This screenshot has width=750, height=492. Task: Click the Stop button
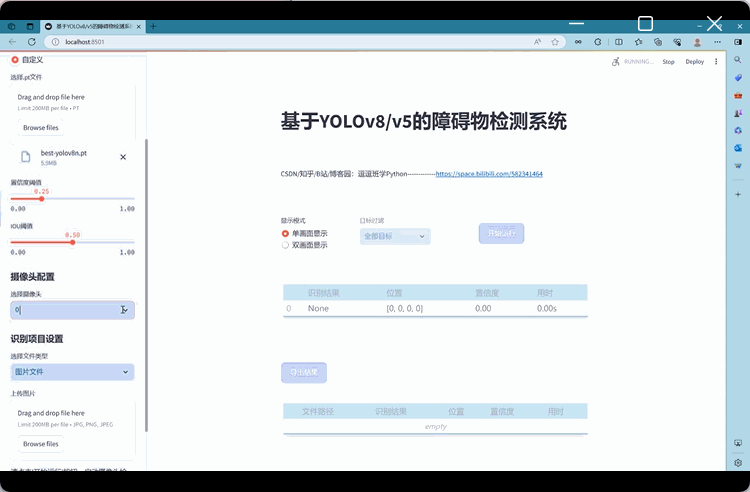(x=668, y=62)
